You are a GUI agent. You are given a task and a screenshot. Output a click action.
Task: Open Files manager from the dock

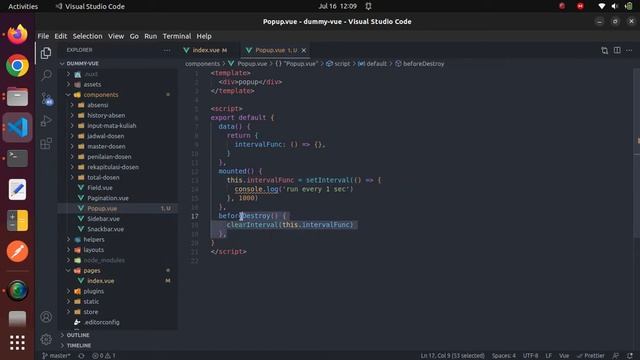(17, 97)
